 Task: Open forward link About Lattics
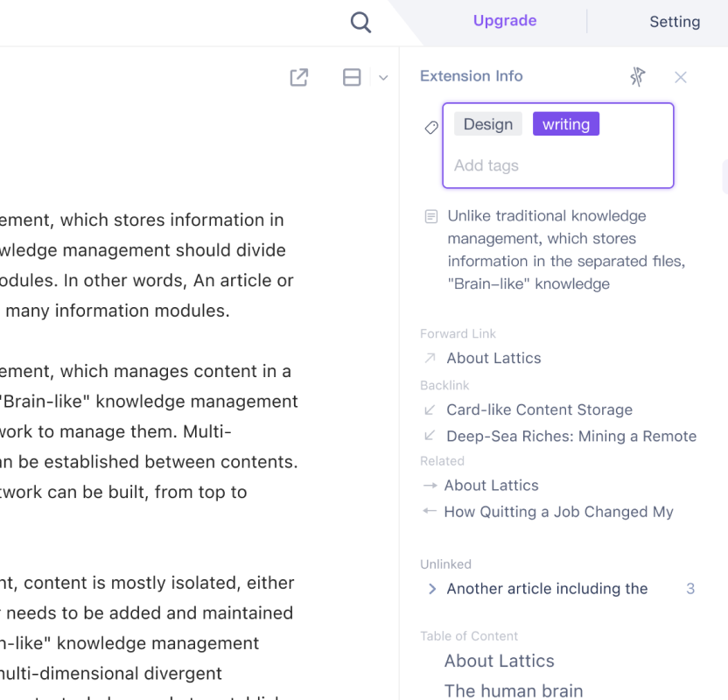493,358
